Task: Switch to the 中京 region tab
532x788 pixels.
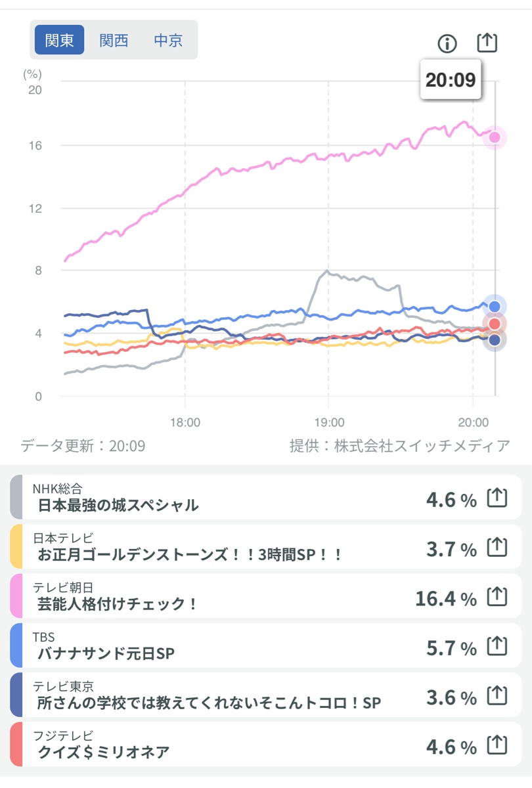Action: [x=169, y=39]
